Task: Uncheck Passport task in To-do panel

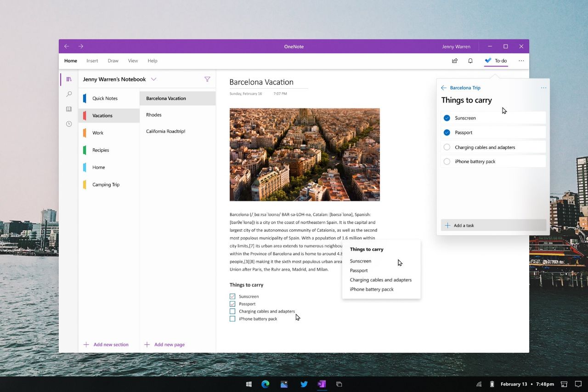Action: [x=447, y=132]
